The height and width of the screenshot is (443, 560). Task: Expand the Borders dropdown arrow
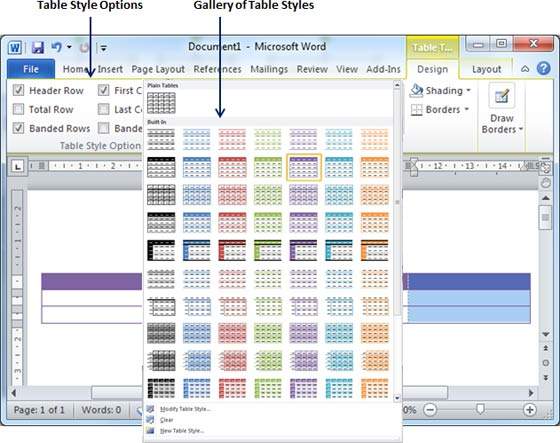tap(466, 109)
